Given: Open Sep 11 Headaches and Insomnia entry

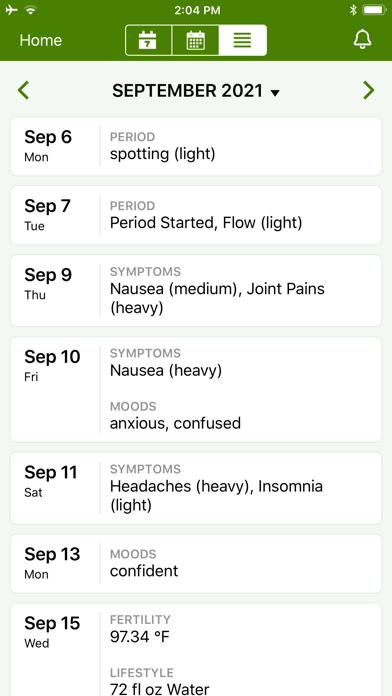Looking at the screenshot, I should 196,488.
